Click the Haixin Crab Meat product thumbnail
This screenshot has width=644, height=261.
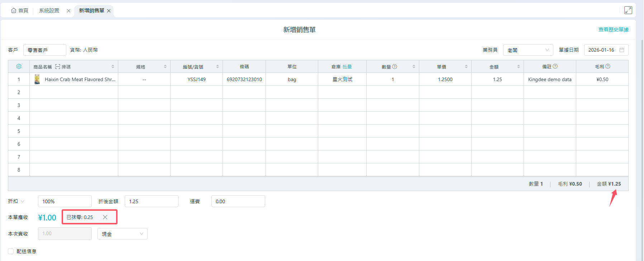point(37,79)
